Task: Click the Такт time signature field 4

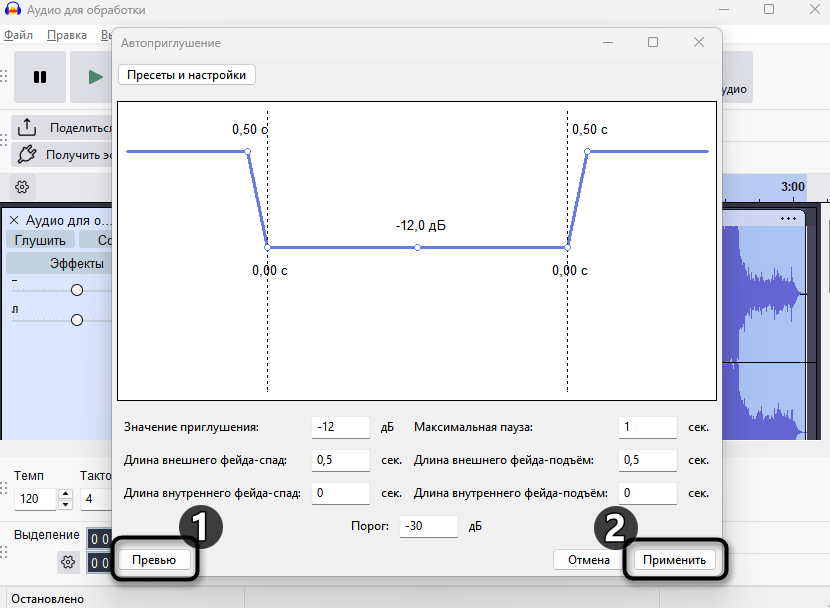Action: point(96,498)
